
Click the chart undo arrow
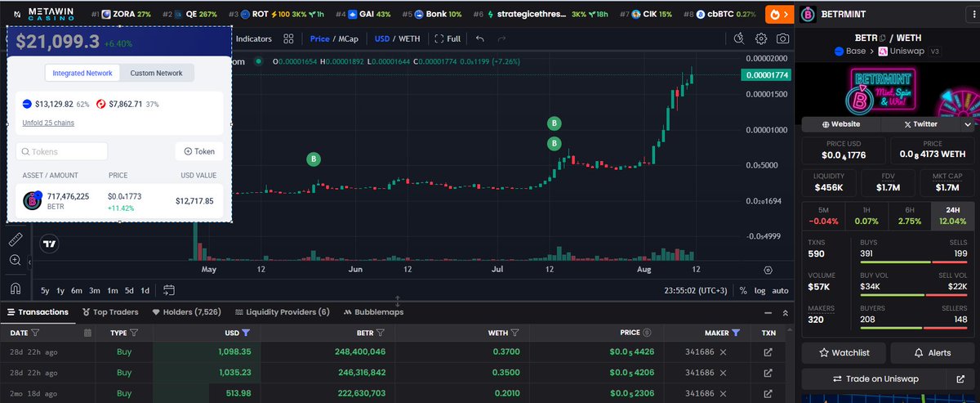[479, 38]
